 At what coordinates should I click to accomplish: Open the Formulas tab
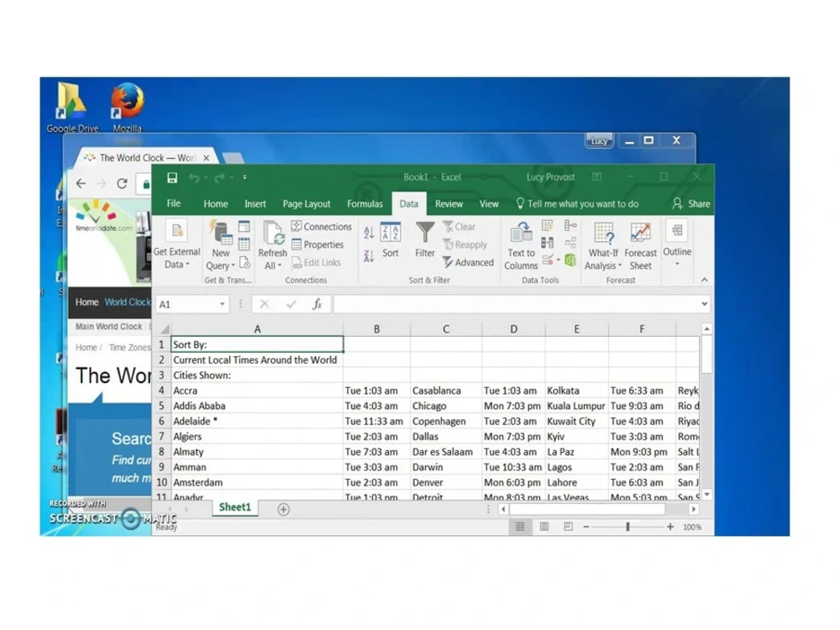point(365,203)
